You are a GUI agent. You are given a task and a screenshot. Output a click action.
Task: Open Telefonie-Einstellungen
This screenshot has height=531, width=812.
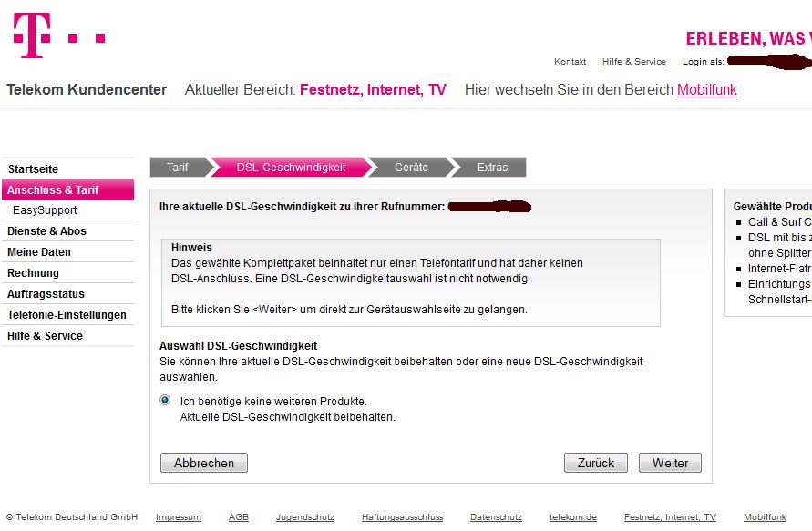(x=67, y=315)
